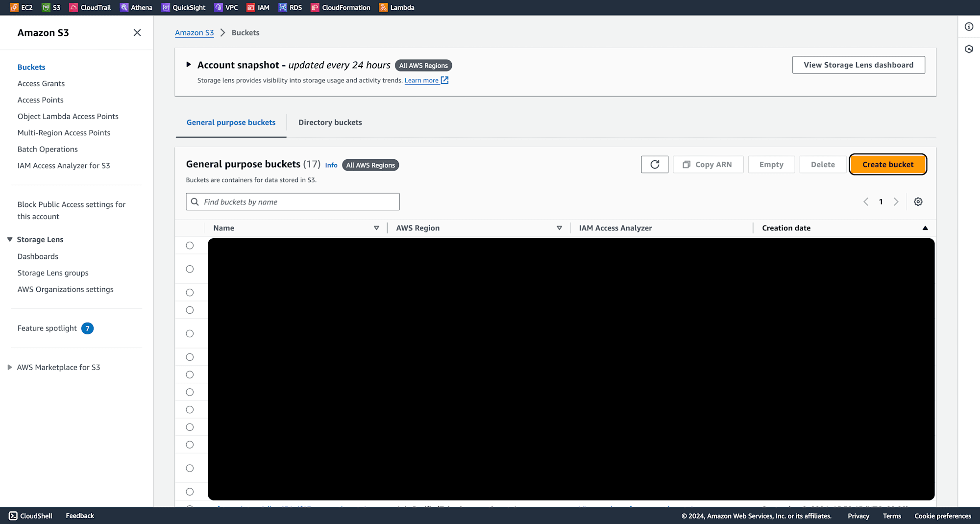This screenshot has width=980, height=524.
Task: Open Privacy link in footer
Action: [858, 516]
